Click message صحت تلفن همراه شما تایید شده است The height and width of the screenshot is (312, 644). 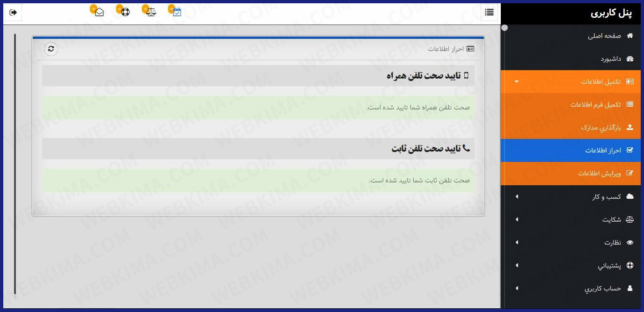tap(418, 107)
